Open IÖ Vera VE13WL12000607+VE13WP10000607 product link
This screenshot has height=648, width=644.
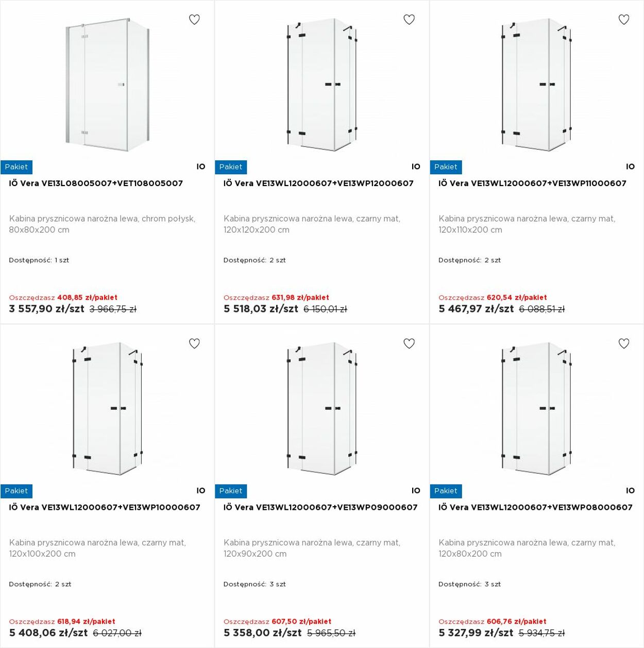(105, 507)
